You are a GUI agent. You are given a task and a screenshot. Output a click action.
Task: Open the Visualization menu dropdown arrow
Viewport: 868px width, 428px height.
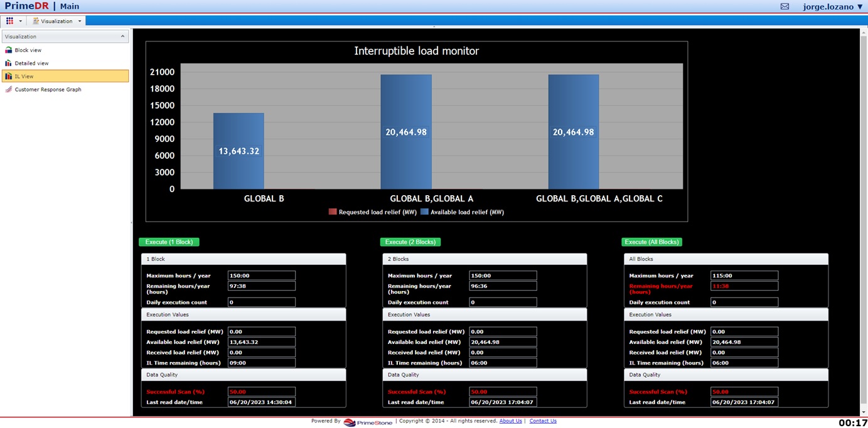click(79, 21)
